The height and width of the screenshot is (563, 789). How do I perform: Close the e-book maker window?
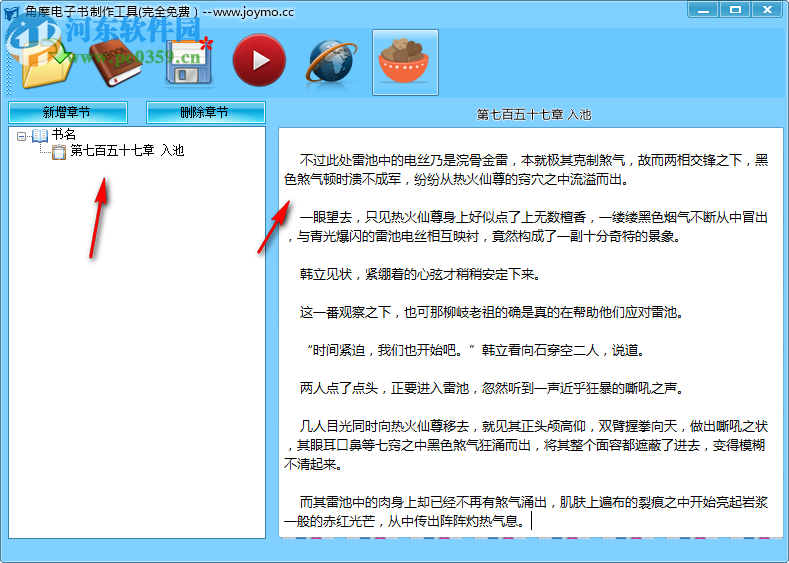click(767, 10)
